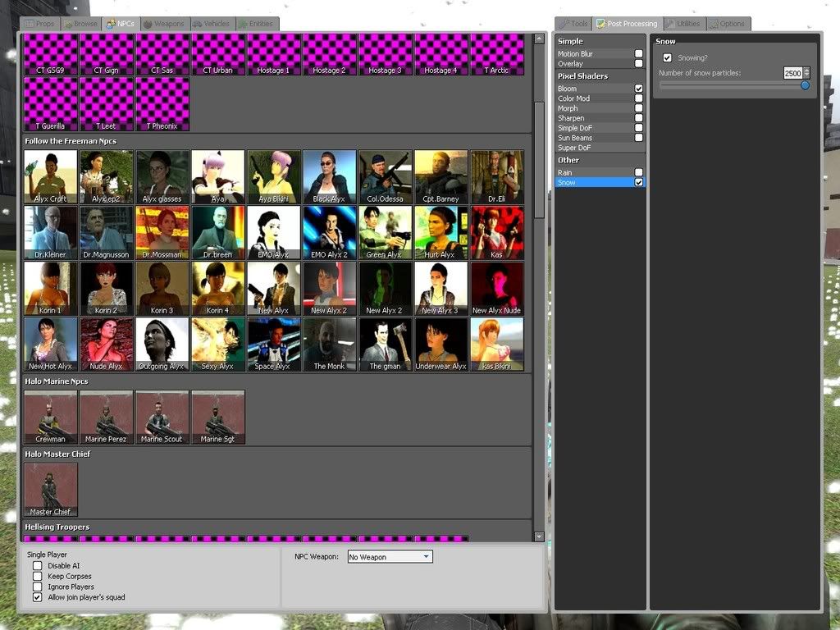This screenshot has height=630, width=840.
Task: Select The gman NPC icon
Action: coord(385,344)
